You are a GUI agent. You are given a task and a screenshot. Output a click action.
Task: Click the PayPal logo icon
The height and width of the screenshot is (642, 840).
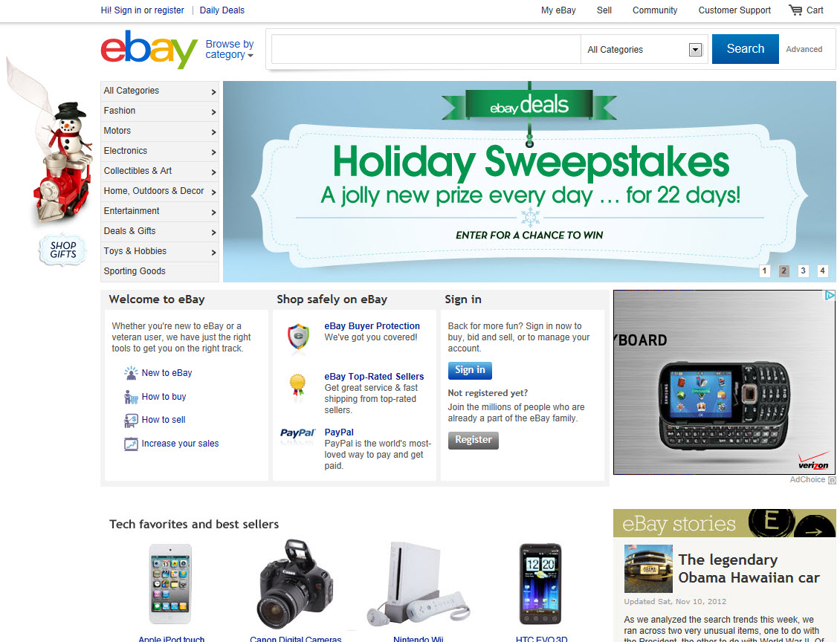pos(298,433)
